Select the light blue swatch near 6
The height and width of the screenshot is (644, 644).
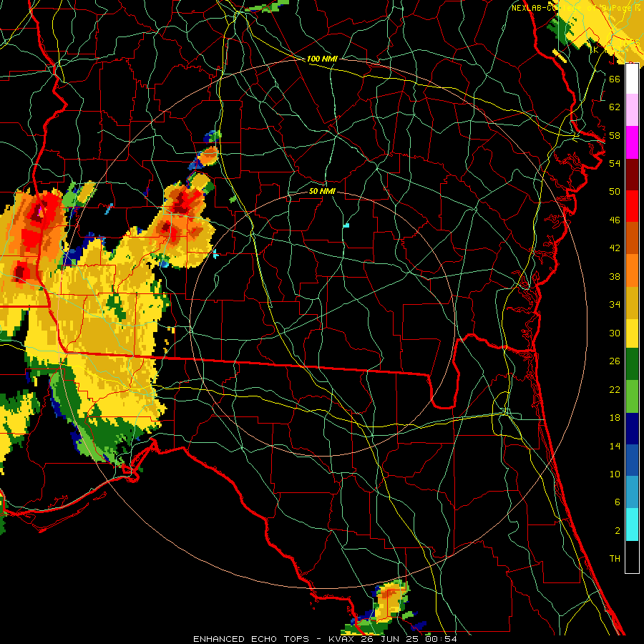coord(632,492)
